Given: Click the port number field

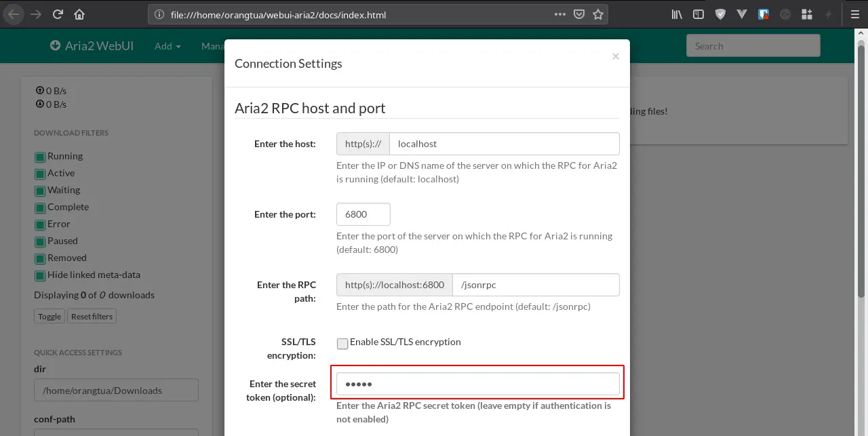Looking at the screenshot, I should click(363, 214).
